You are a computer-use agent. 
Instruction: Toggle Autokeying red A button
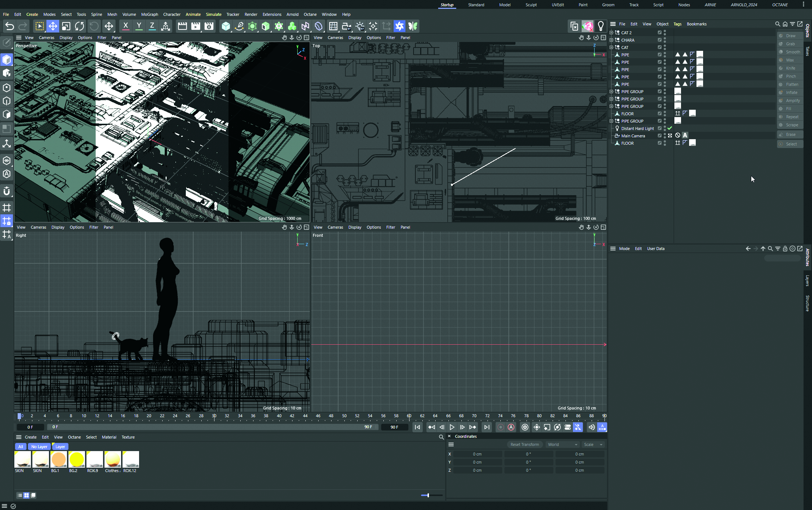(511, 427)
